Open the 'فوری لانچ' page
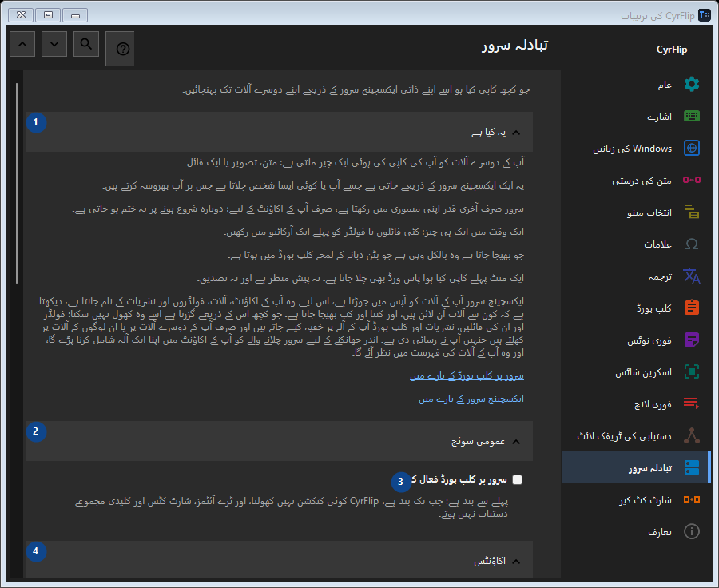The image size is (719, 588). pos(636,404)
